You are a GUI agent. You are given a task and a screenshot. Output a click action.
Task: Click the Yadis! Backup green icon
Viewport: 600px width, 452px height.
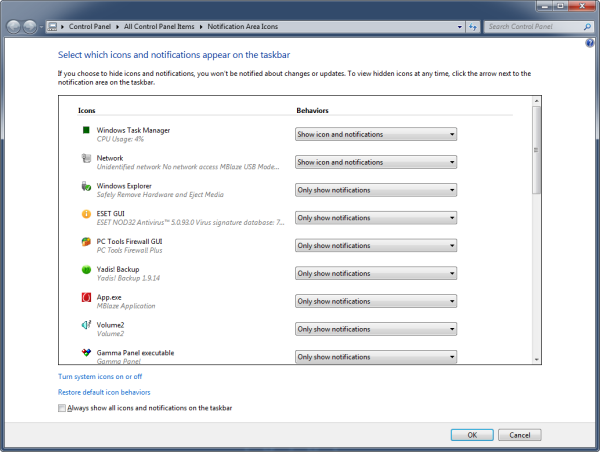pos(86,270)
